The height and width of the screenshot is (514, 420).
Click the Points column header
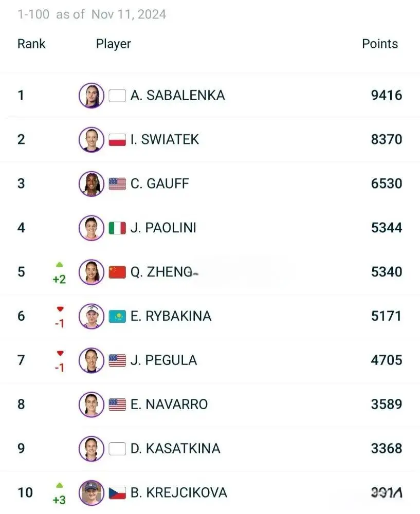coord(380,44)
